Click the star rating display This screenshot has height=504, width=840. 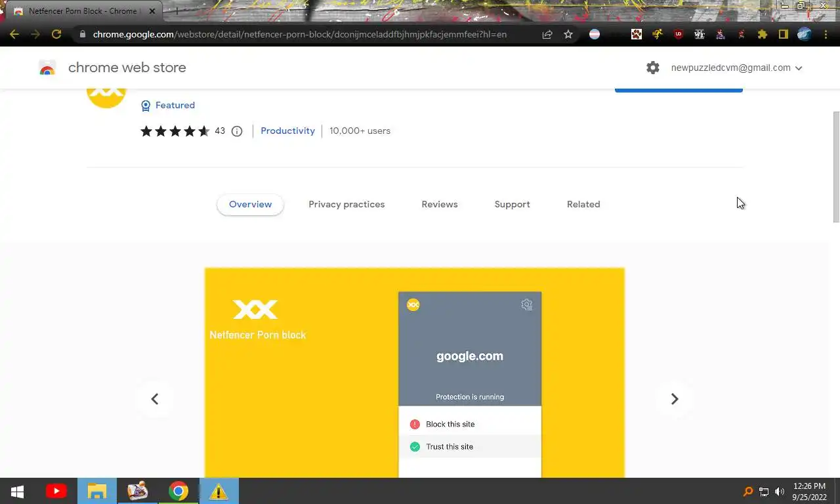point(175,131)
